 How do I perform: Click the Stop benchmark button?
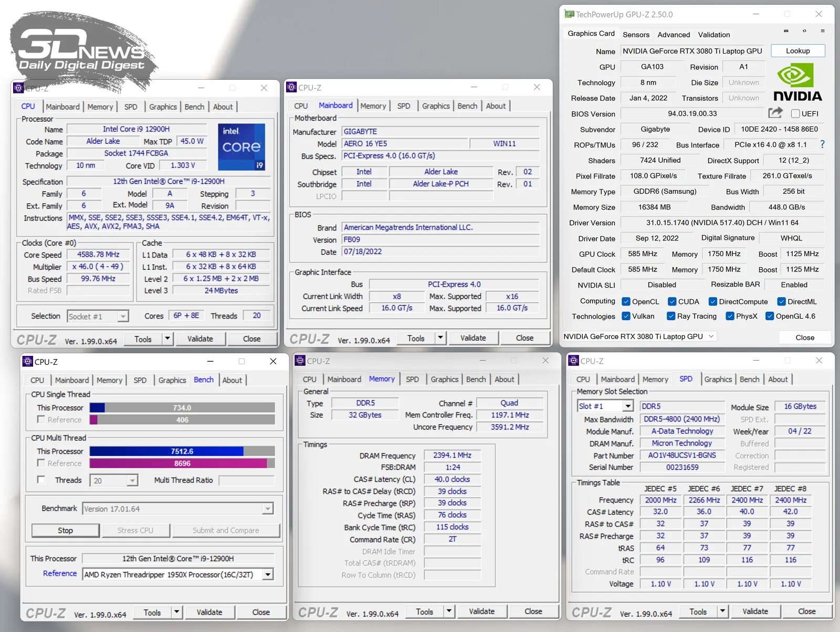pos(66,531)
